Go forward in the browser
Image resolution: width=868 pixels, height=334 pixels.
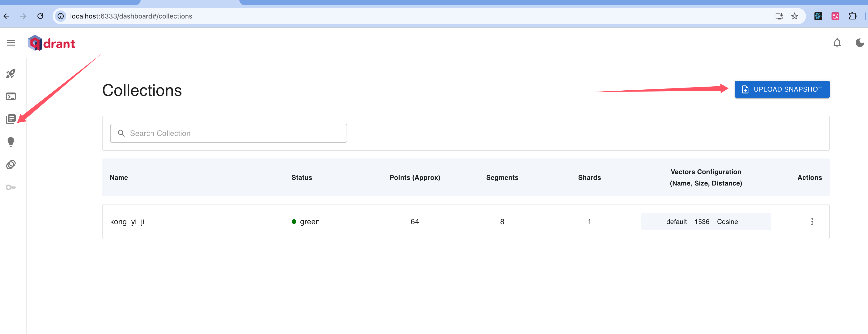(23, 16)
